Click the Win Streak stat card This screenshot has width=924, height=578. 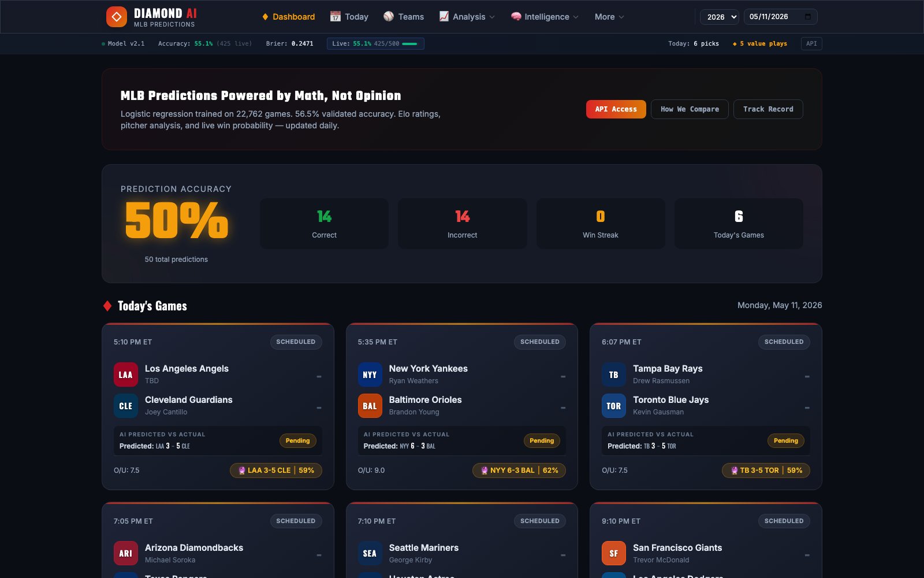[x=601, y=224]
